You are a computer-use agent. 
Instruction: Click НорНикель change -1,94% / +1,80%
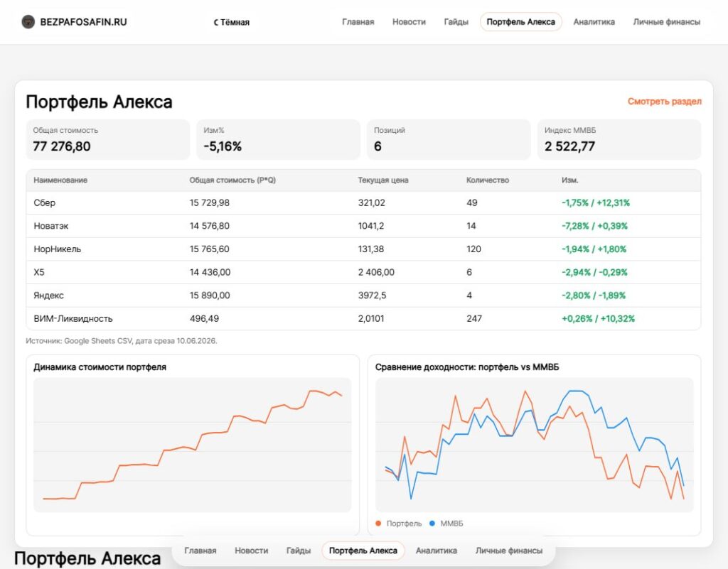[594, 249]
